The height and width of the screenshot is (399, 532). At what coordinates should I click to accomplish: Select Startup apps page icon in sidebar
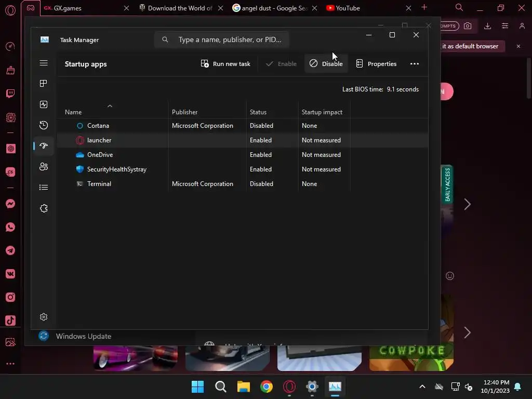coord(44,146)
